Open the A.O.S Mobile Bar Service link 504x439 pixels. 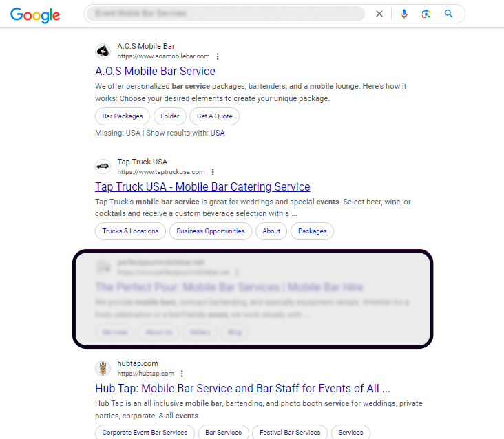point(155,72)
